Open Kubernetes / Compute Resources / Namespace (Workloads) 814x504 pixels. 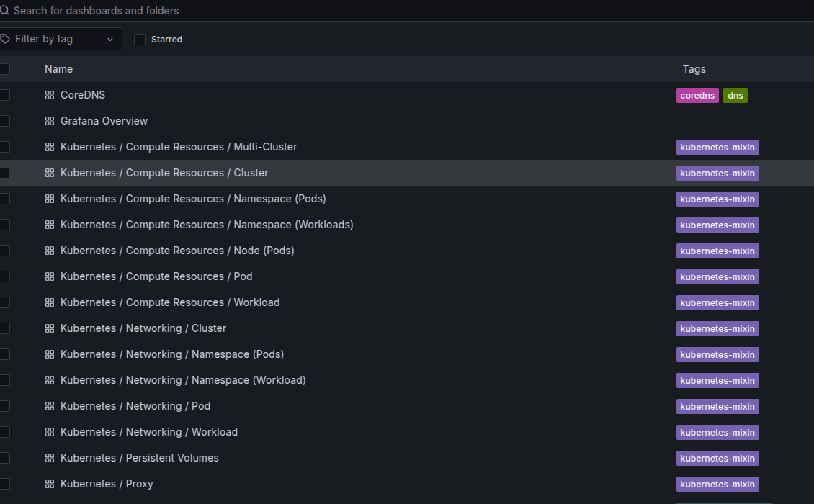207,225
